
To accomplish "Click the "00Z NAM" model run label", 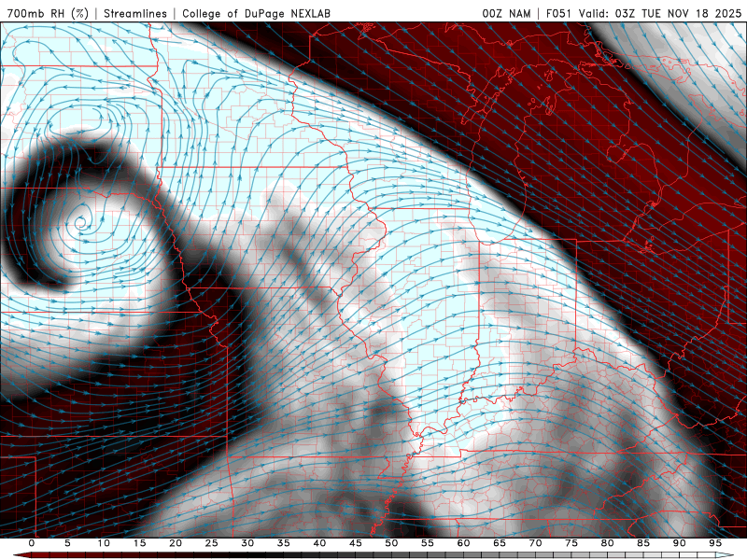I will pos(506,13).
